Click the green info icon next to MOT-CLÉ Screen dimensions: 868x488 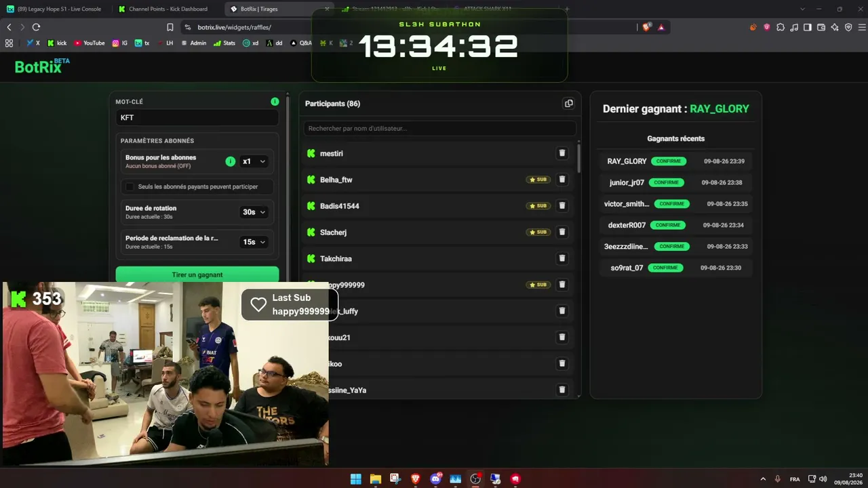coord(275,102)
